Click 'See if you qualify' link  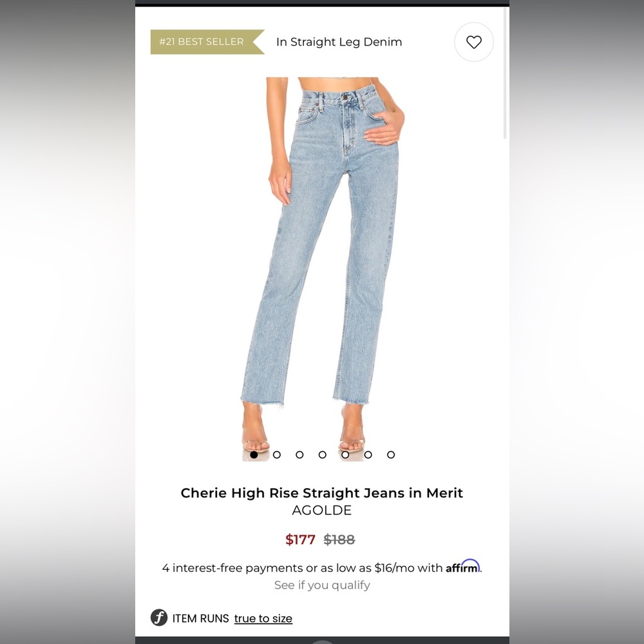tap(322, 585)
